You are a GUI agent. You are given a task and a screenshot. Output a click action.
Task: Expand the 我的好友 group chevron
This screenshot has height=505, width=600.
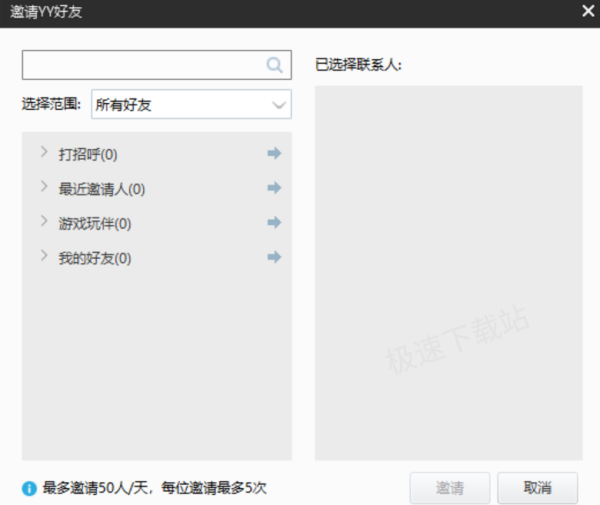[43, 256]
